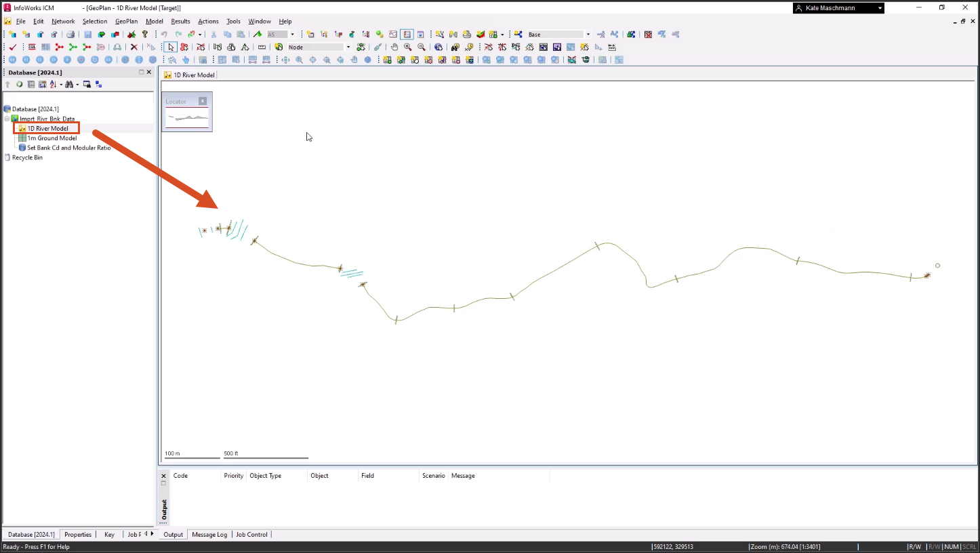The width and height of the screenshot is (980, 553).
Task: Select 1D River Model in the tree
Action: (x=47, y=128)
